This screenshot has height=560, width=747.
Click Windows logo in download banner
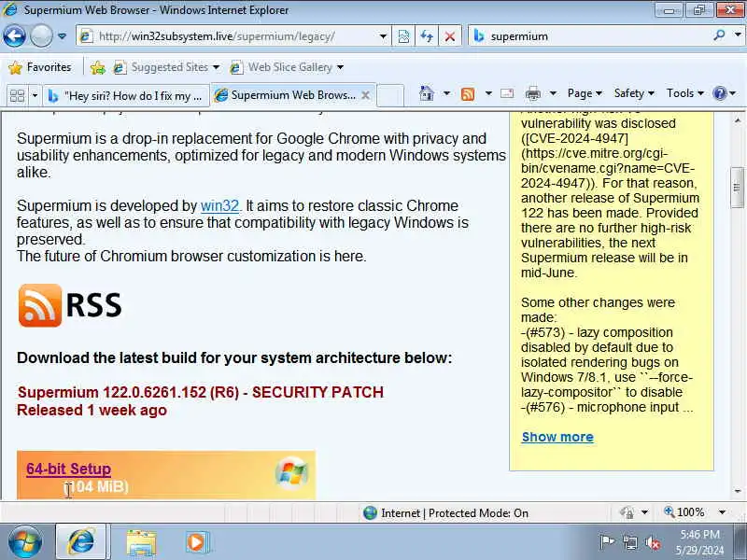coord(291,473)
